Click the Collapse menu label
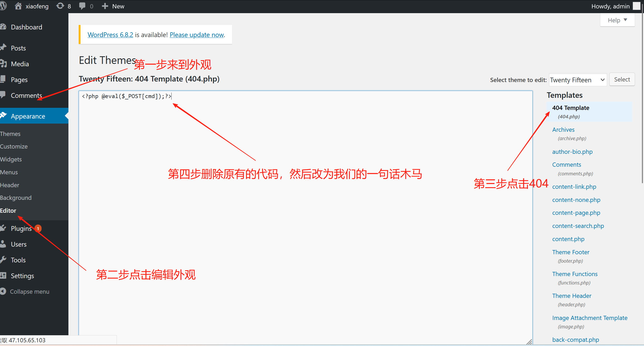Screen dimensions: 644x346 (x=30, y=292)
